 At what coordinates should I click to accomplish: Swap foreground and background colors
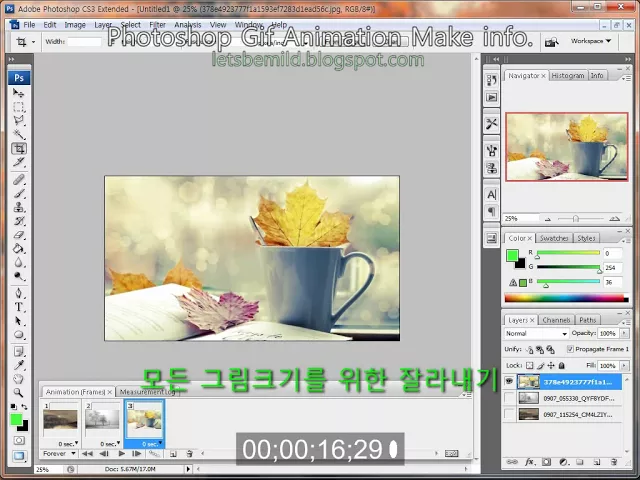click(24, 407)
